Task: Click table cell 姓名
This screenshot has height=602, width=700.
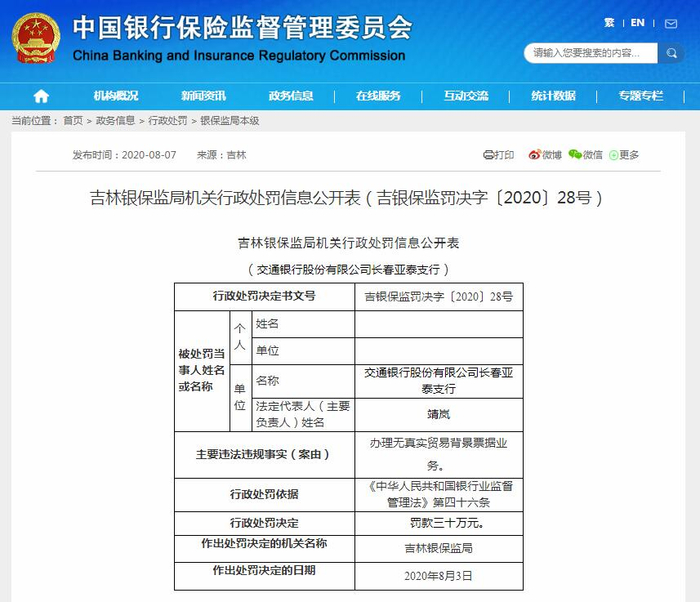Action: 303,324
